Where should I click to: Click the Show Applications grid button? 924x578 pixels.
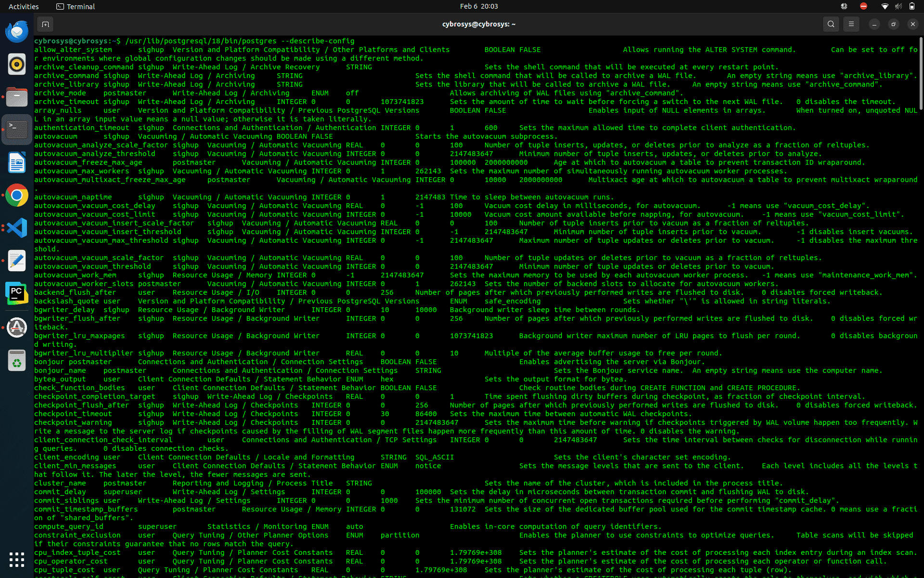[x=17, y=560]
